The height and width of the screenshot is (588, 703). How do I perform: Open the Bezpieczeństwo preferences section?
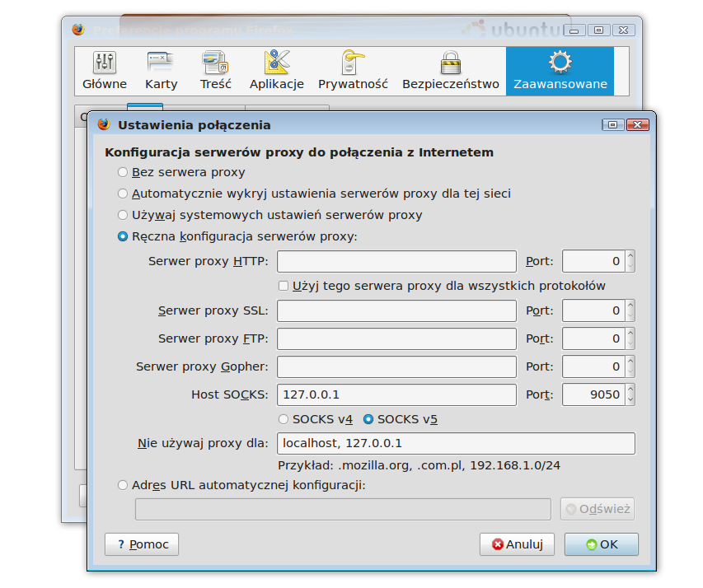[451, 71]
